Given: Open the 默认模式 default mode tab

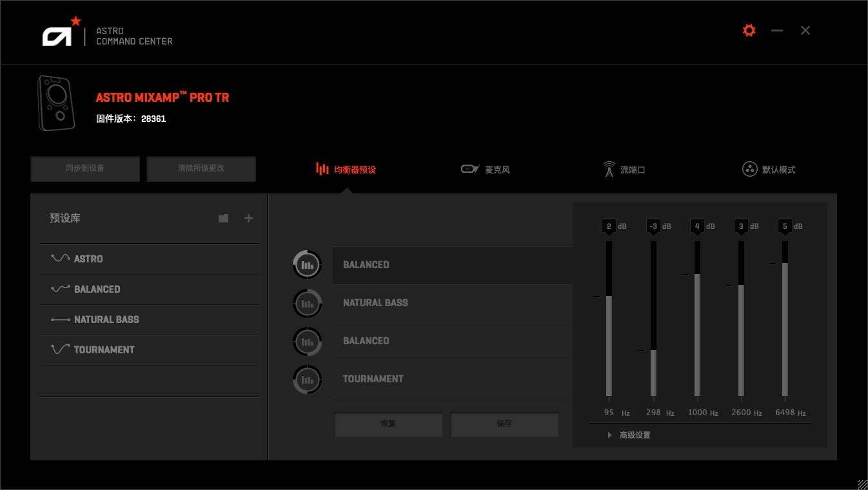Looking at the screenshot, I should tap(769, 170).
